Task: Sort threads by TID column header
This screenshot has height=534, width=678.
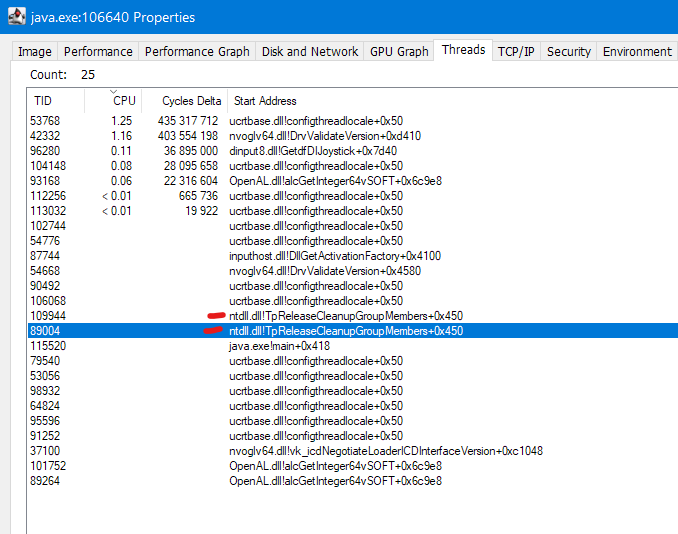Action: 43,101
